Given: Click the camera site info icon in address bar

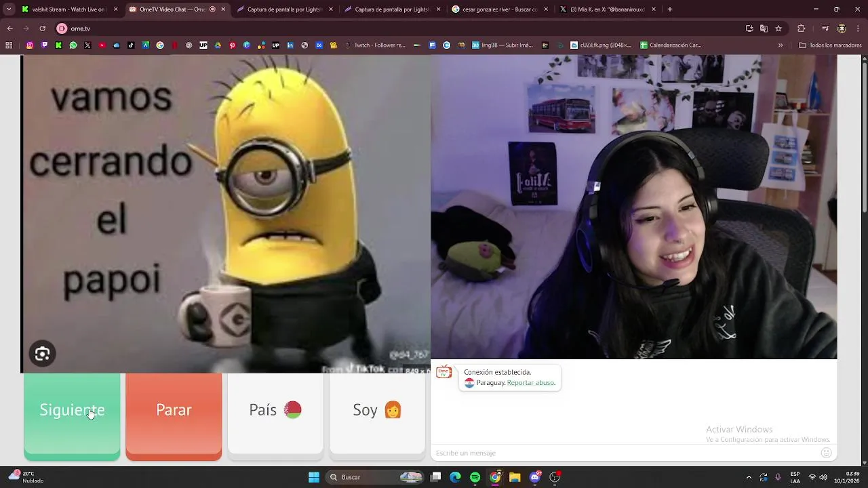Looking at the screenshot, I should 62,28.
